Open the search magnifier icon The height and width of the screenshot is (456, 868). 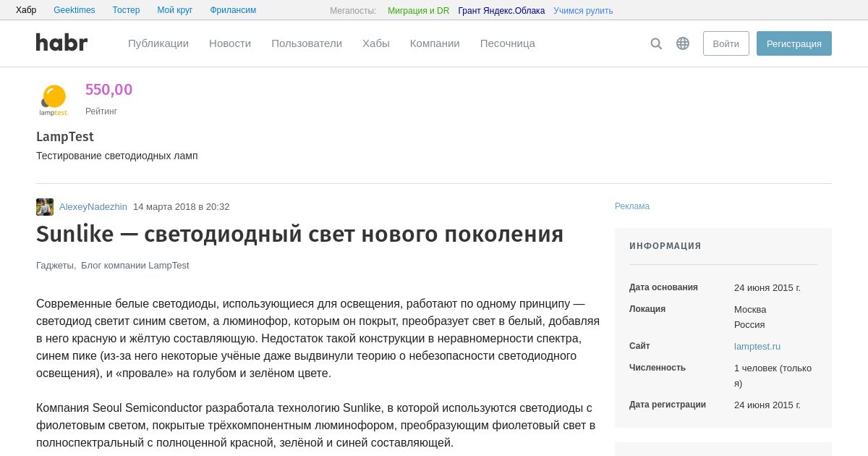[x=656, y=43]
